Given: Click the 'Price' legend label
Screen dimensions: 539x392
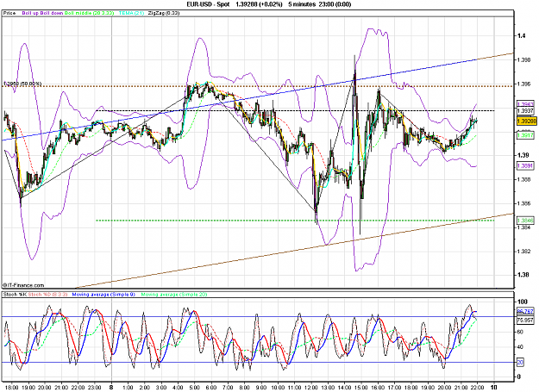Looking at the screenshot, I should (9, 13).
